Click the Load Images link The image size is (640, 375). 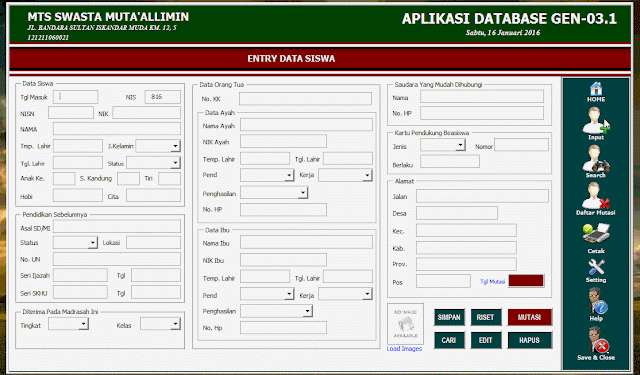point(404,348)
